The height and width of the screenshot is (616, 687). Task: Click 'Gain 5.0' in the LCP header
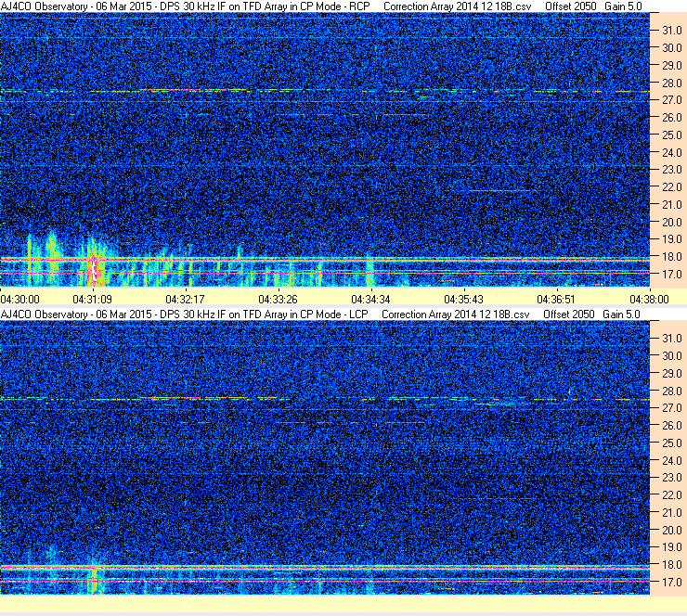point(621,314)
